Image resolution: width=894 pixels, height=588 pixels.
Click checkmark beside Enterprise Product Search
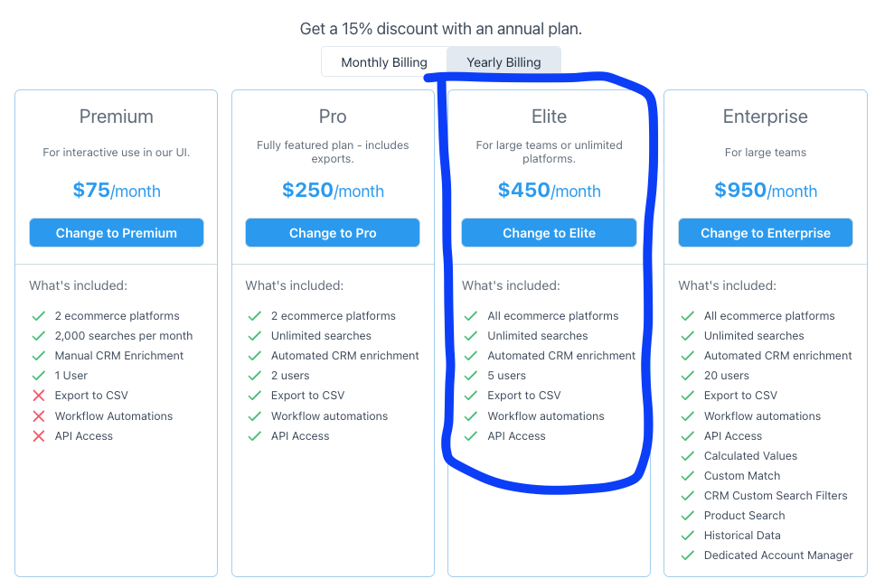[x=688, y=515]
